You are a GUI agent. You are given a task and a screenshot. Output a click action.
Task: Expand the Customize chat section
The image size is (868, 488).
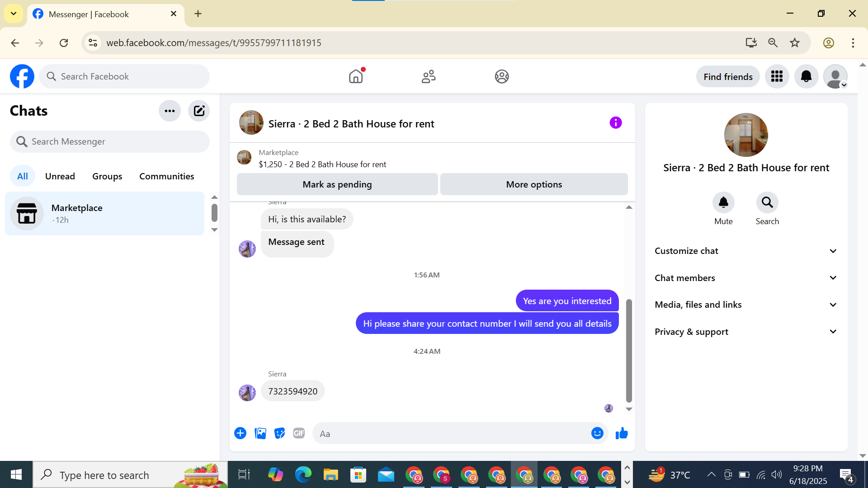[746, 251]
